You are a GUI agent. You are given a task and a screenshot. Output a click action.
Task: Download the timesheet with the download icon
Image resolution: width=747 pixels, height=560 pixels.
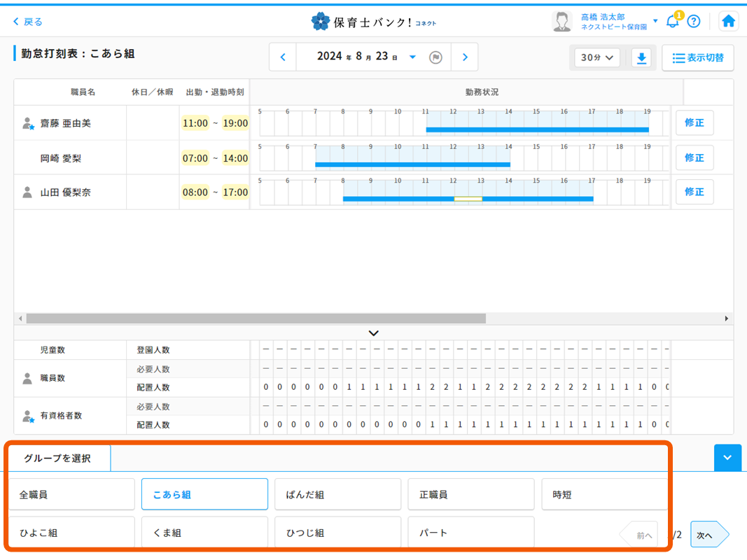[x=641, y=58]
